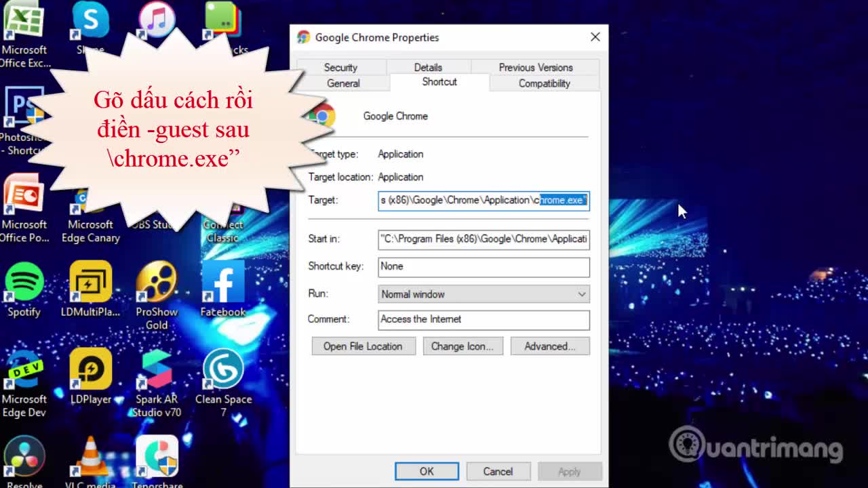Click the Comment field with Access the Internet
Image resolution: width=868 pixels, height=488 pixels.
click(x=484, y=319)
